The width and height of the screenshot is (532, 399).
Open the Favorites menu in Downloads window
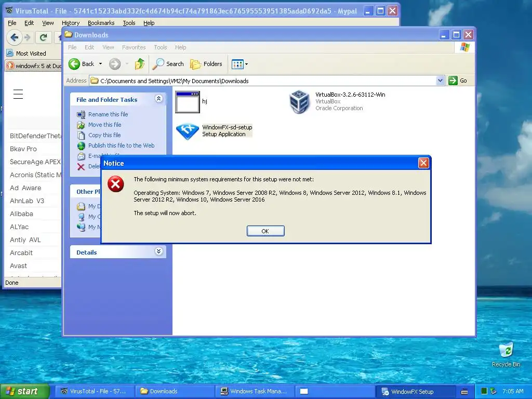click(x=134, y=47)
